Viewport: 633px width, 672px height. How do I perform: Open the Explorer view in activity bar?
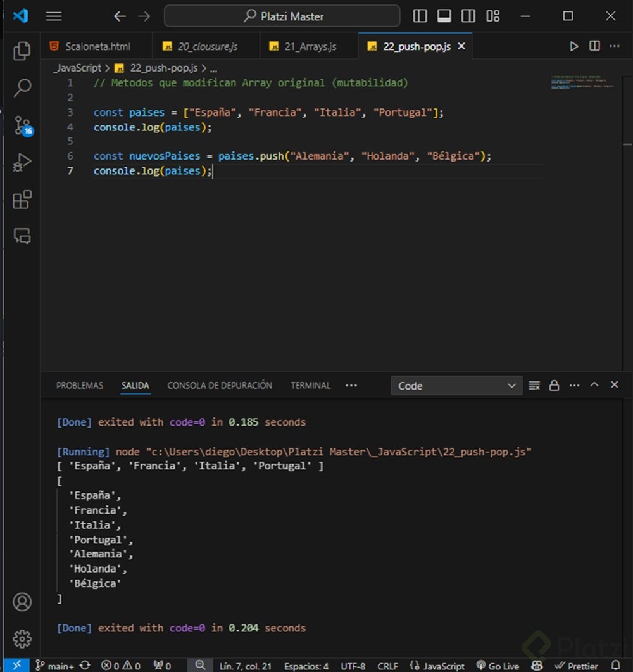[x=22, y=51]
